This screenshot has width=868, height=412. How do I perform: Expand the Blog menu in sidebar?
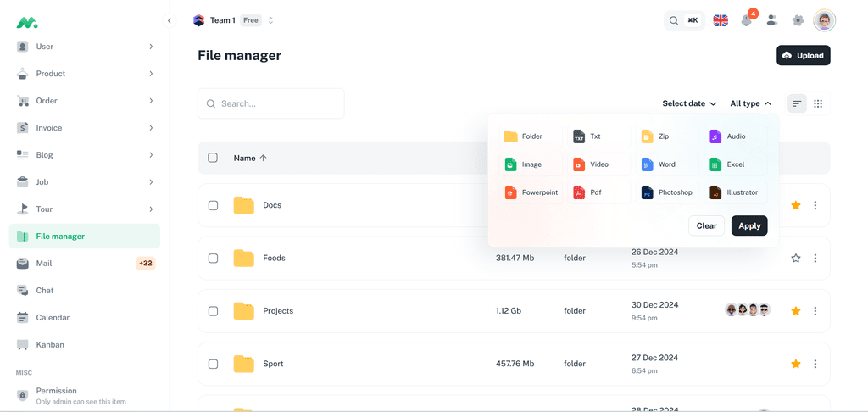point(85,155)
